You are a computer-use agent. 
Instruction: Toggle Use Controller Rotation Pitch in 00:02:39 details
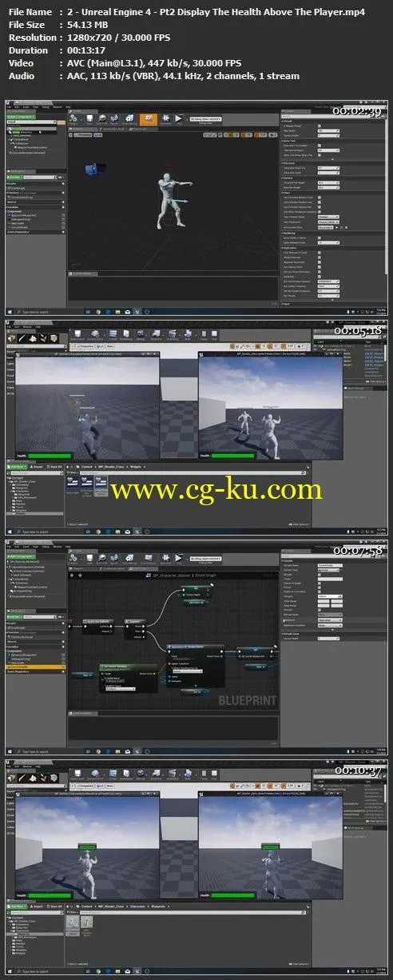pyautogui.click(x=320, y=197)
